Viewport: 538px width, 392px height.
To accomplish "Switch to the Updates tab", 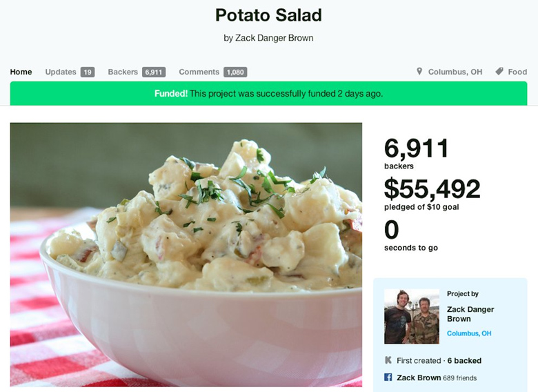I will [61, 72].
